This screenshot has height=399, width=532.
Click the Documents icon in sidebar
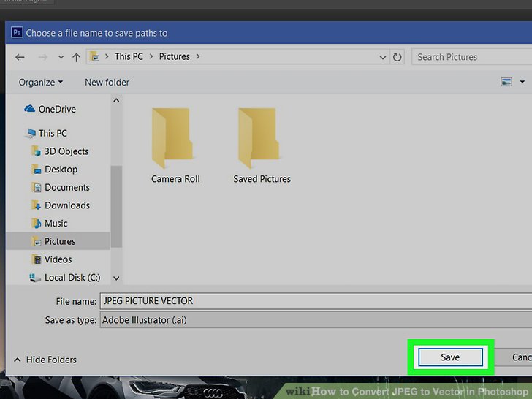37,187
